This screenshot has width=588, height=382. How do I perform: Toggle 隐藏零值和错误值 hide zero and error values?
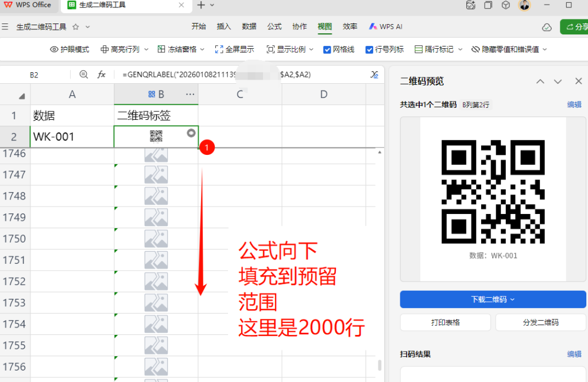pos(505,49)
